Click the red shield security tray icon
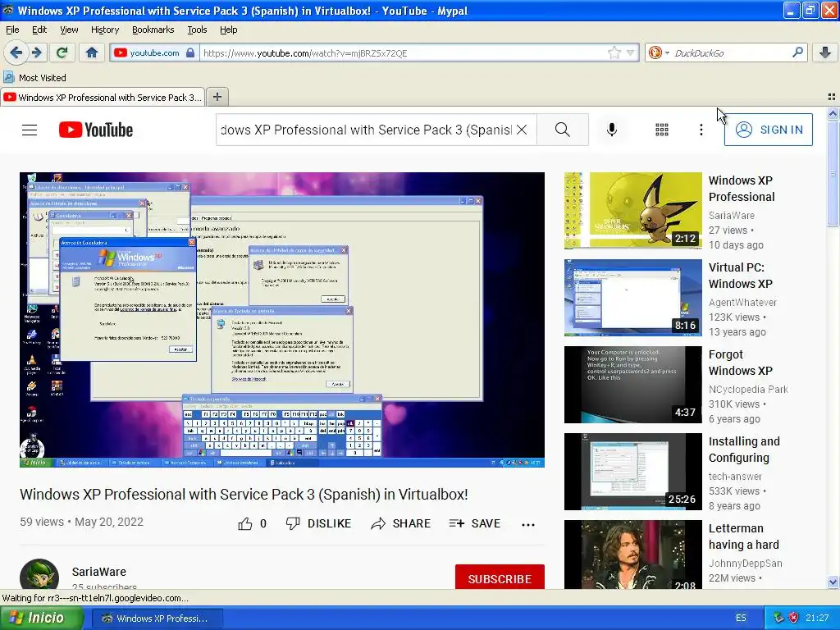 tap(793, 618)
